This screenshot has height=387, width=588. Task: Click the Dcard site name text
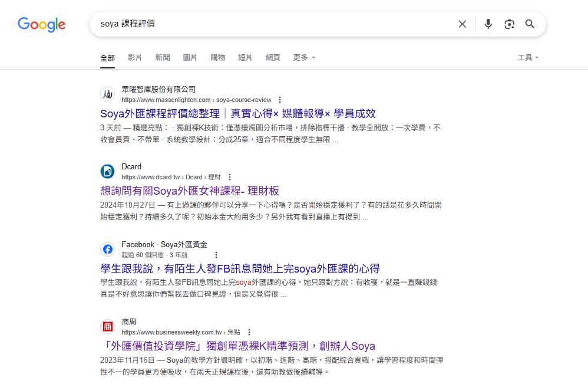point(131,167)
